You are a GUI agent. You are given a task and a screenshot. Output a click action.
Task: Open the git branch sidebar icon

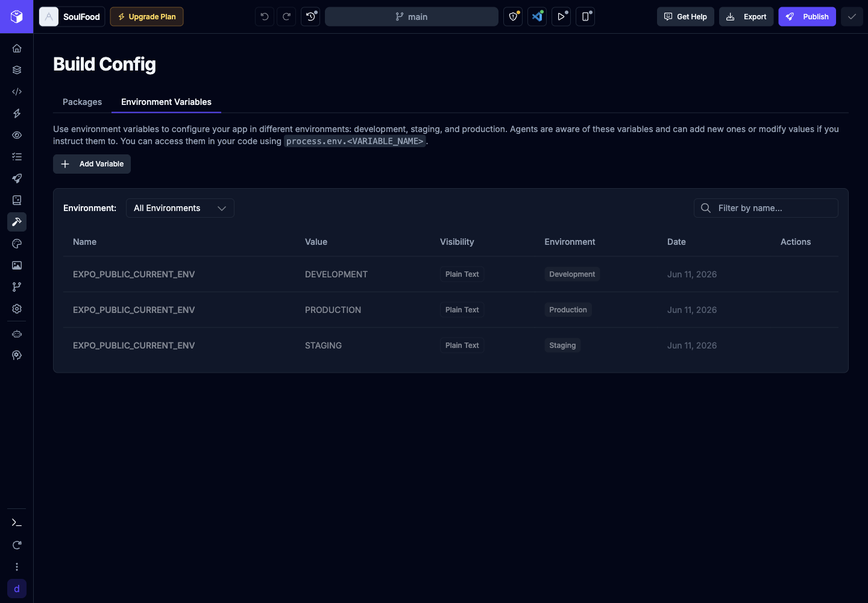click(17, 287)
